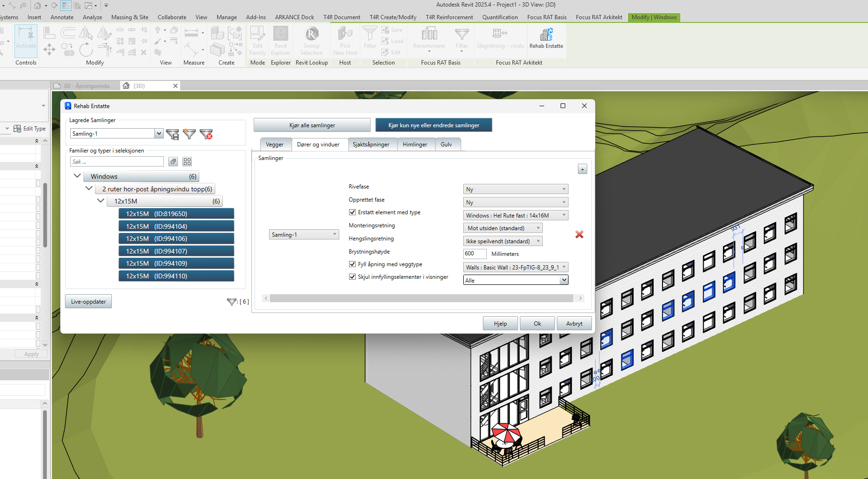Uncheck Erstatt element med type
The image size is (868, 479).
(352, 212)
